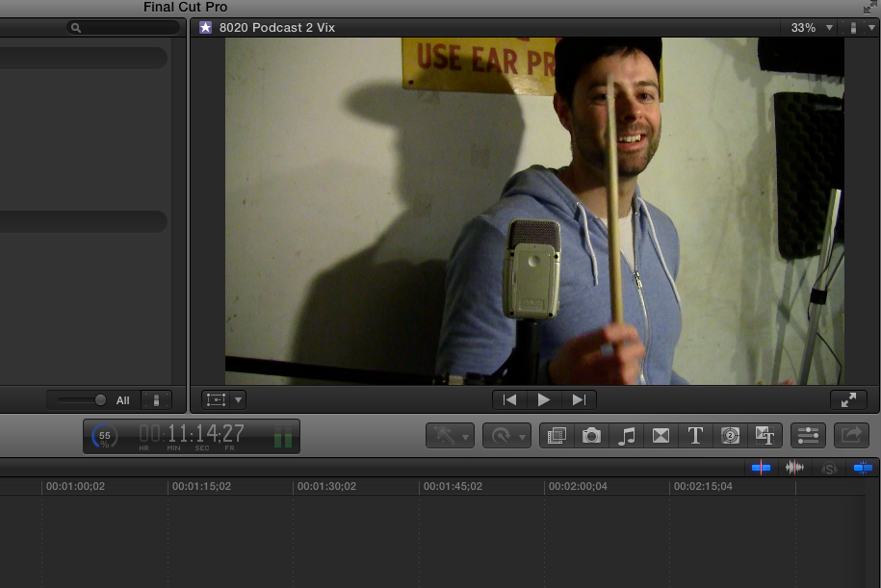
Task: Adjust the clip duration slider
Action: (x=100, y=400)
